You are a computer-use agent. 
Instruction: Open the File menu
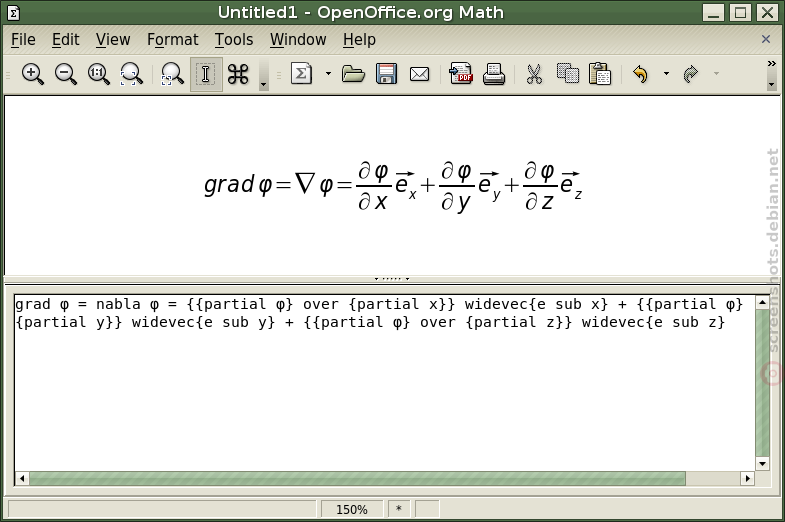click(x=23, y=40)
